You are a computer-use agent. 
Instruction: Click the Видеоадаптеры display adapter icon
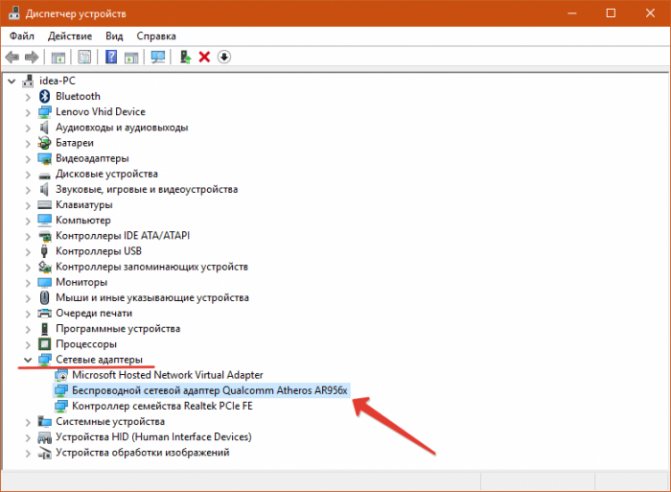tap(45, 158)
